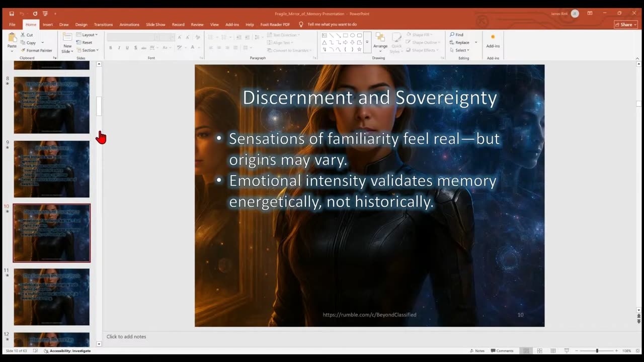
Task: Select the Triangle shape in gallery
Action: coord(324,42)
